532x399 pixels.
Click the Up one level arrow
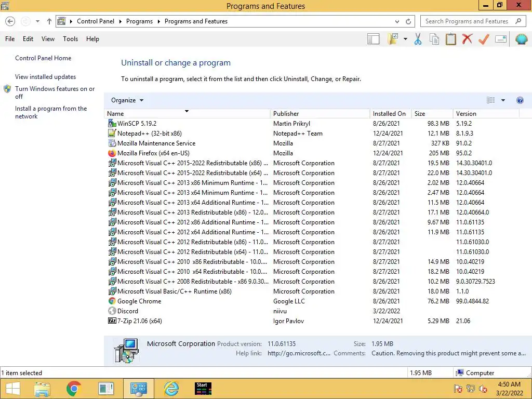point(49,21)
